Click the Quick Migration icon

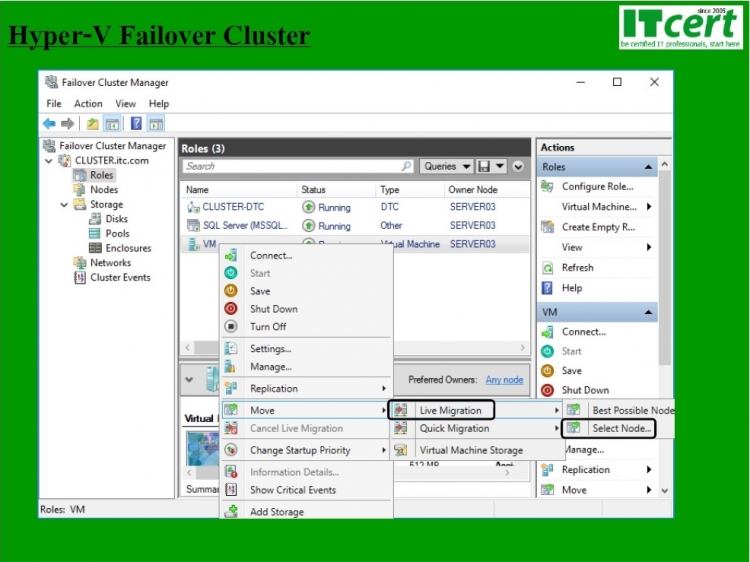click(401, 428)
